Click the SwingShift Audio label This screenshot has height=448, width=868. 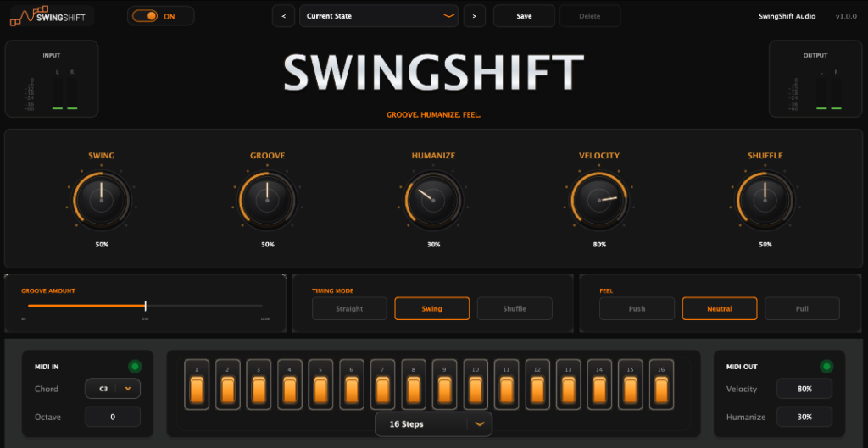coord(787,17)
